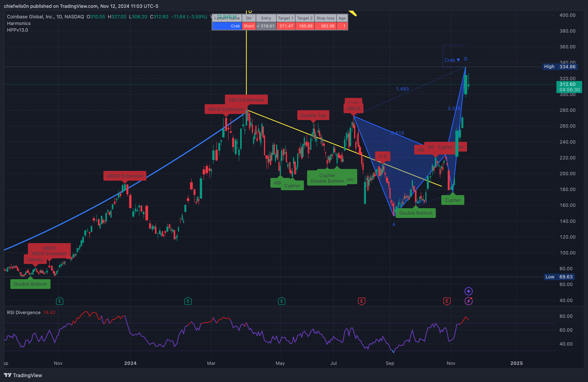Click the Entry column header

pos(266,18)
